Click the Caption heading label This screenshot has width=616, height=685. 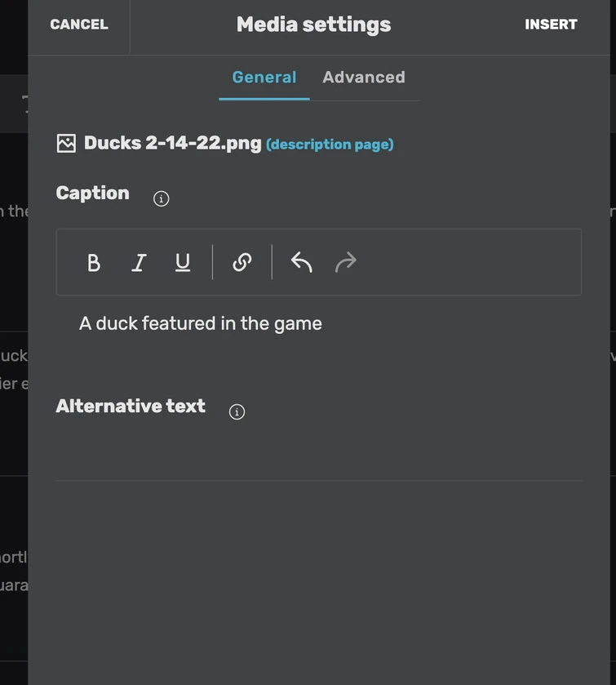point(93,193)
